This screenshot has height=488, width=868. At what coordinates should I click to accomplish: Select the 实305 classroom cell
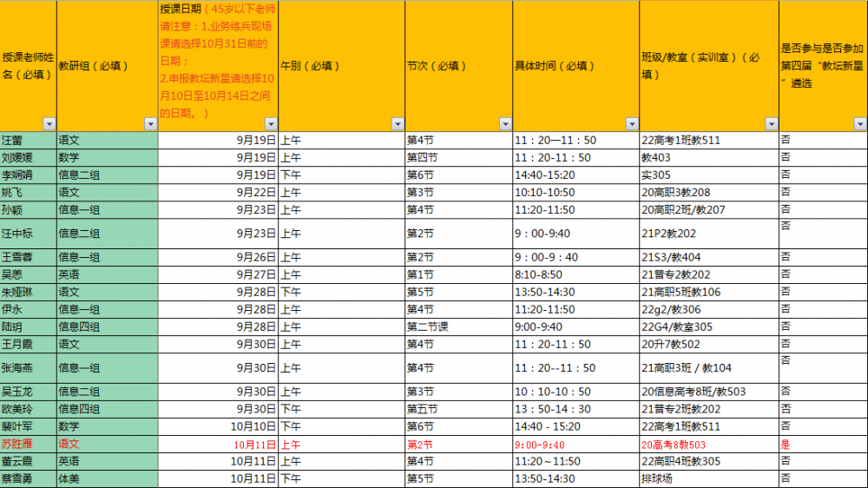(x=707, y=175)
